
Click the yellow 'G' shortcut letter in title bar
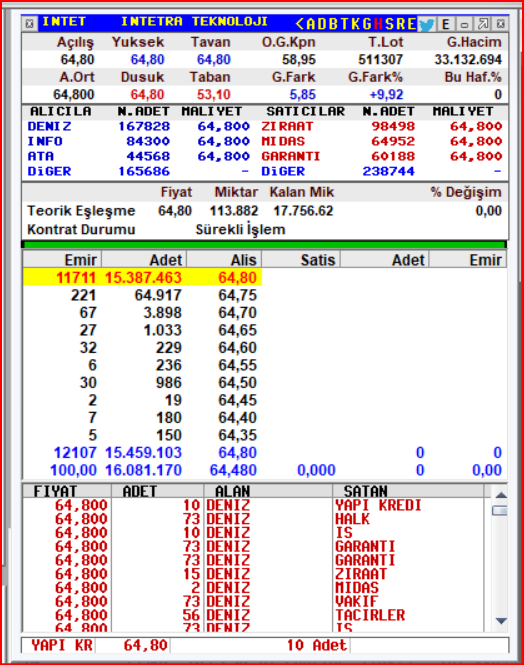[367, 24]
